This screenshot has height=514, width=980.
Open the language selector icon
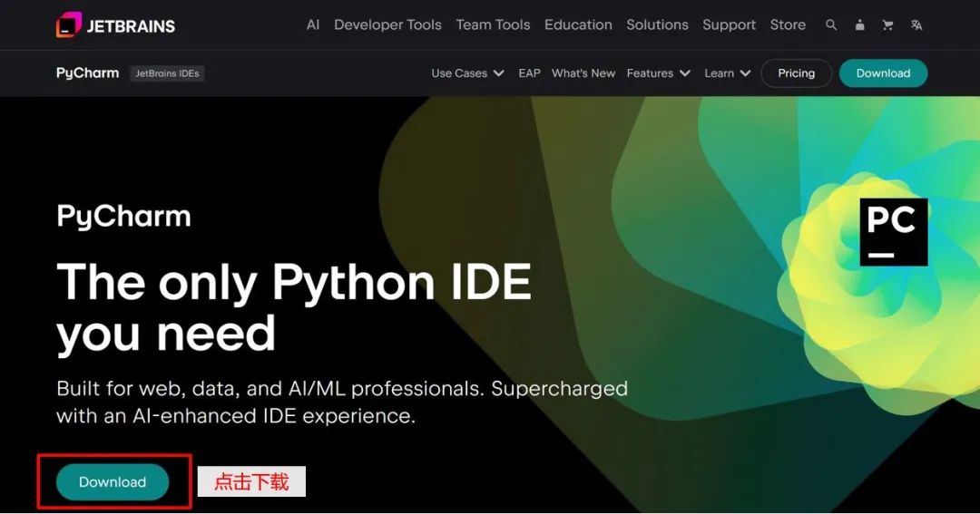click(x=916, y=25)
